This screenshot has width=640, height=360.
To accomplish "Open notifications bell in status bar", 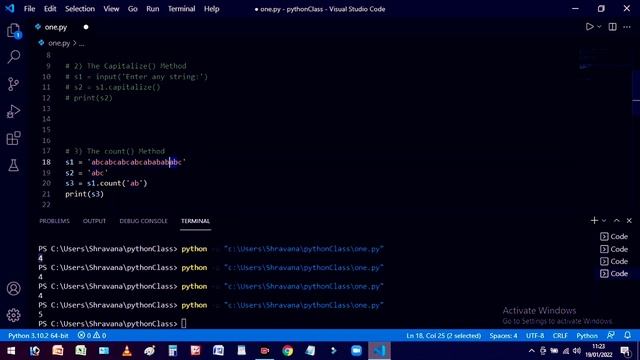I will click(x=627, y=336).
